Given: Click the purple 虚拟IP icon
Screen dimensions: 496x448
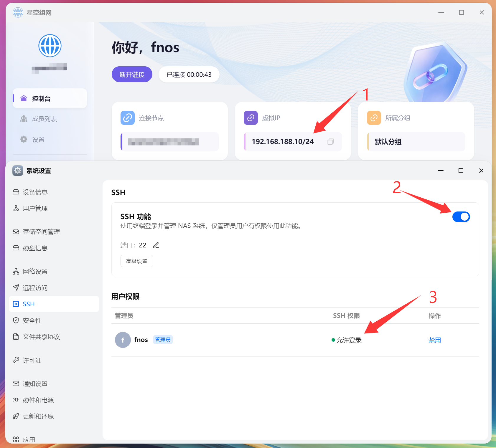Looking at the screenshot, I should 251,118.
